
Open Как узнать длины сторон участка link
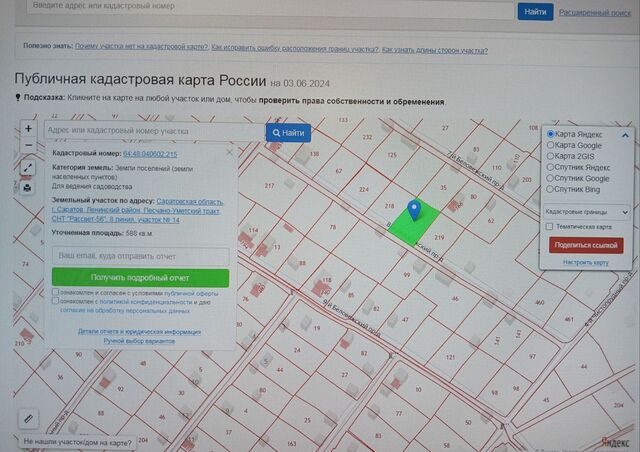[435, 50]
